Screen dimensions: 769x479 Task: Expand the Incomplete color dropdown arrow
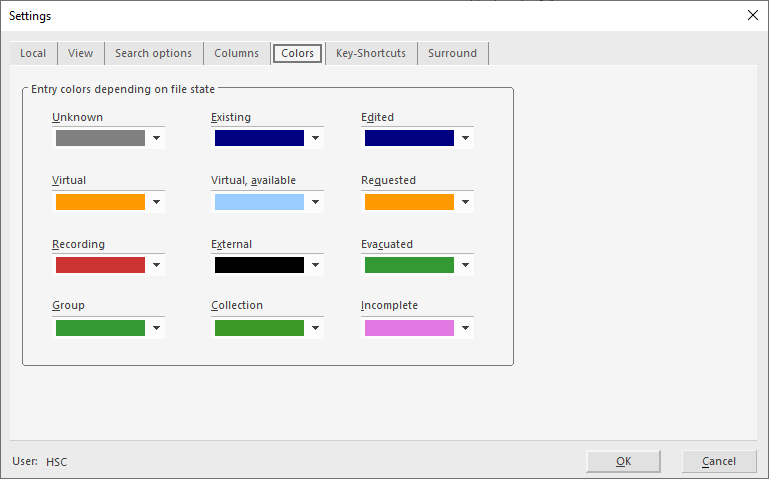point(465,328)
